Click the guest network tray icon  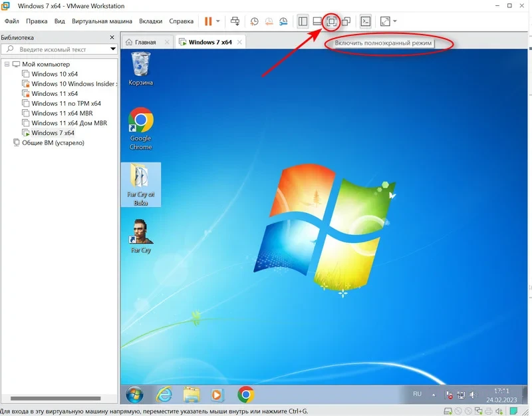[x=461, y=395]
